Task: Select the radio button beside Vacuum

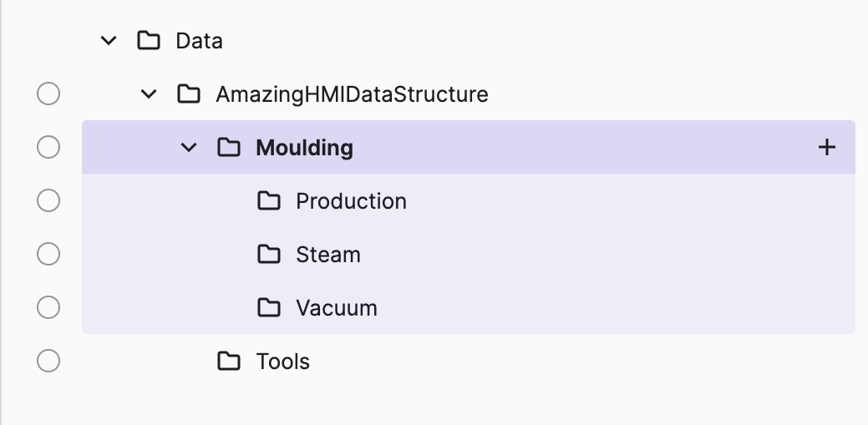Action: pos(48,308)
